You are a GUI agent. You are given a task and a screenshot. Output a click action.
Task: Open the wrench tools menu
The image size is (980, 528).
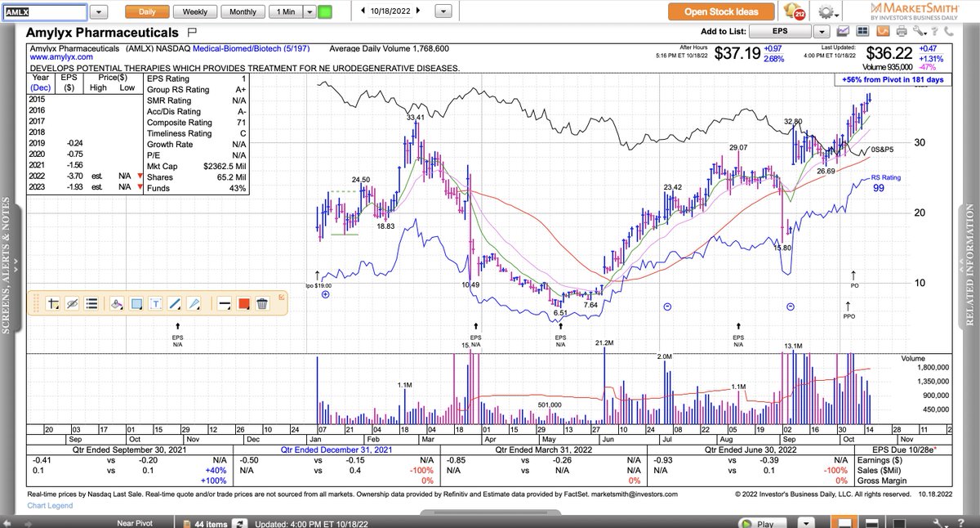pos(921,32)
